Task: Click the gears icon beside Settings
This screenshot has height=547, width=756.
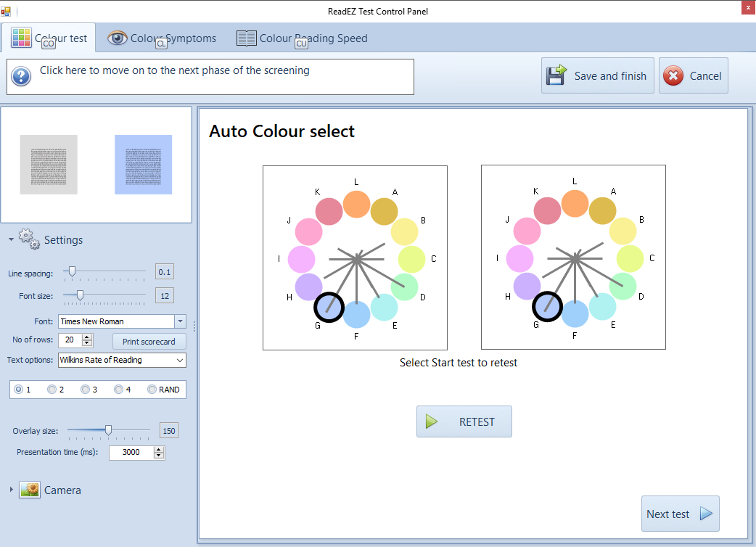Action: [x=29, y=239]
